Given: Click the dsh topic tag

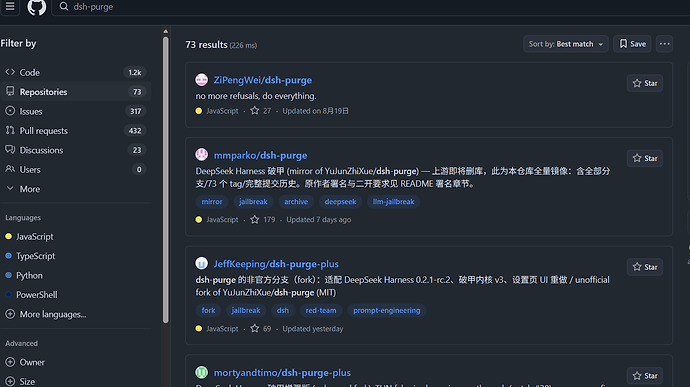Looking at the screenshot, I should (x=283, y=310).
